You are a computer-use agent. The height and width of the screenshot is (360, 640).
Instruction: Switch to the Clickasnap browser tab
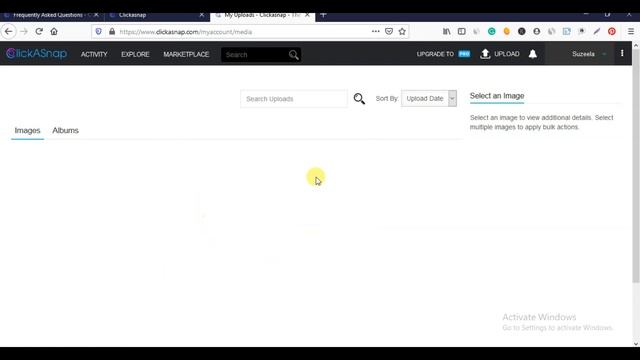(x=132, y=15)
